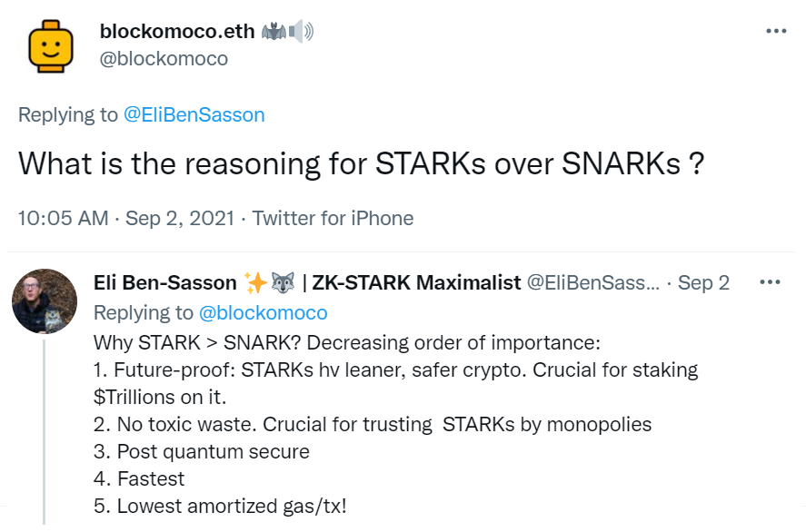Open Eli Ben-Sasson's profile photo
Screen dimensions: 806x532
coord(44,300)
